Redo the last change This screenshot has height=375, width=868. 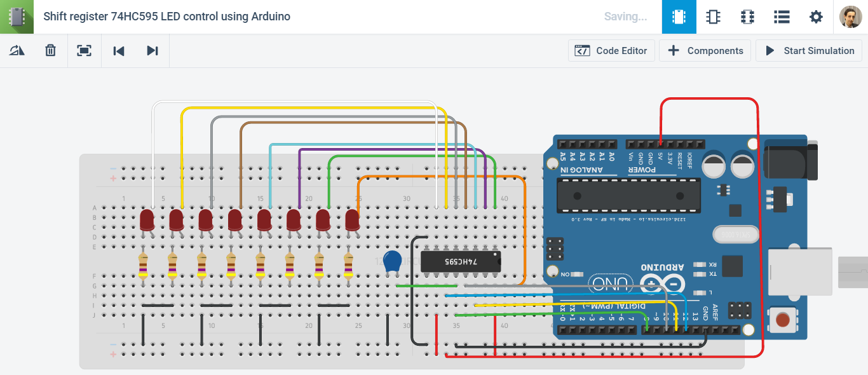coord(152,50)
